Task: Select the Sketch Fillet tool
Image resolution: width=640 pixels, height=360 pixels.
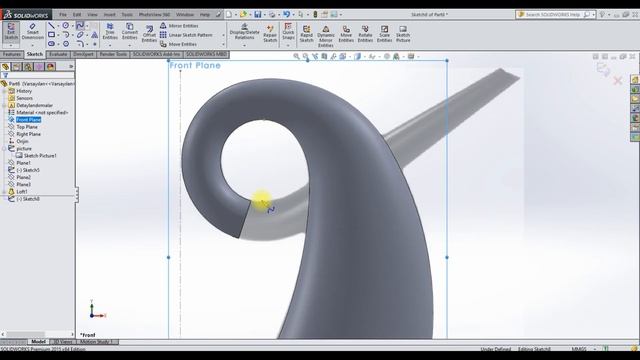Action: [x=80, y=44]
